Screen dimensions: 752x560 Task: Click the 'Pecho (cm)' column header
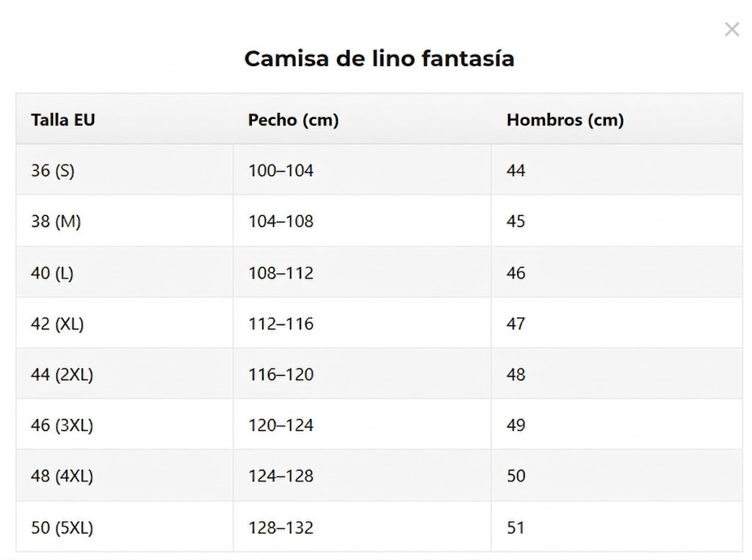(293, 120)
